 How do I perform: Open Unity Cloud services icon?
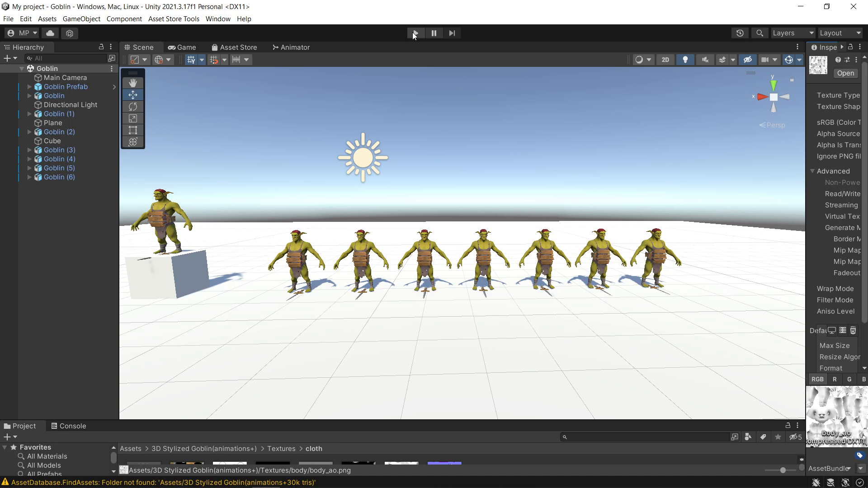coord(50,33)
